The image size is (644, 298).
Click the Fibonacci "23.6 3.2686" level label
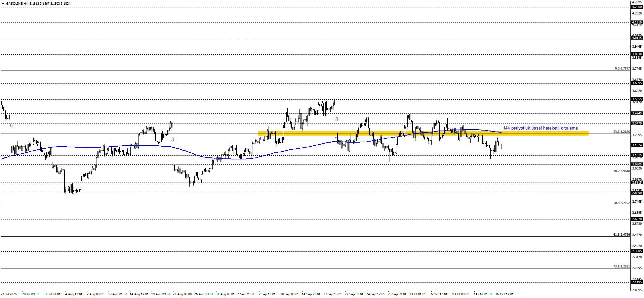point(621,132)
